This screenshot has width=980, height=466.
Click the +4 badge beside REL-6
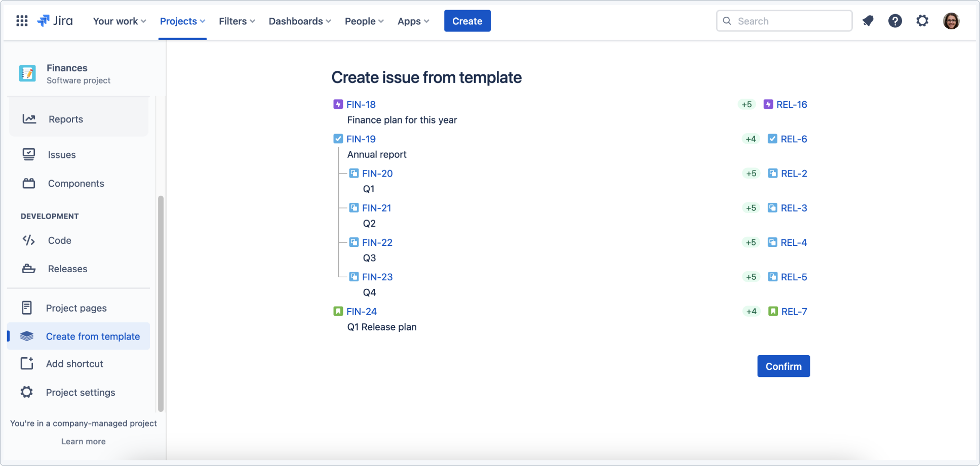click(751, 139)
